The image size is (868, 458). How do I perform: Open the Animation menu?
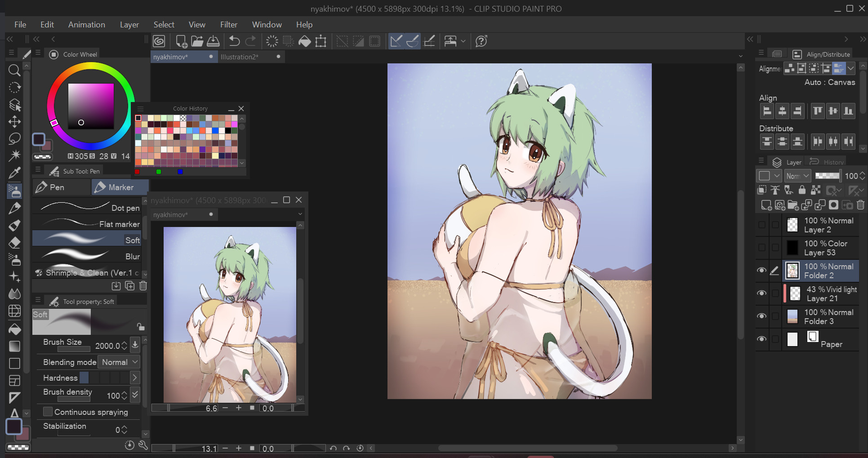[x=87, y=25]
